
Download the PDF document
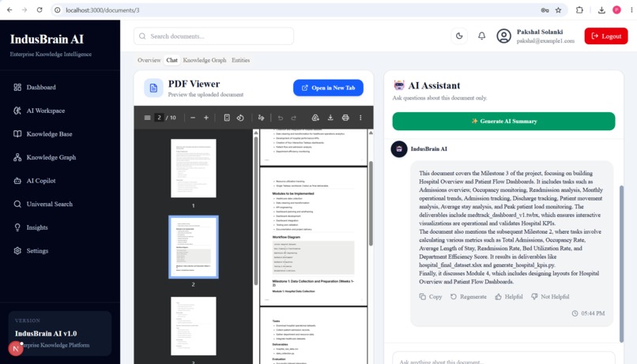(x=330, y=118)
